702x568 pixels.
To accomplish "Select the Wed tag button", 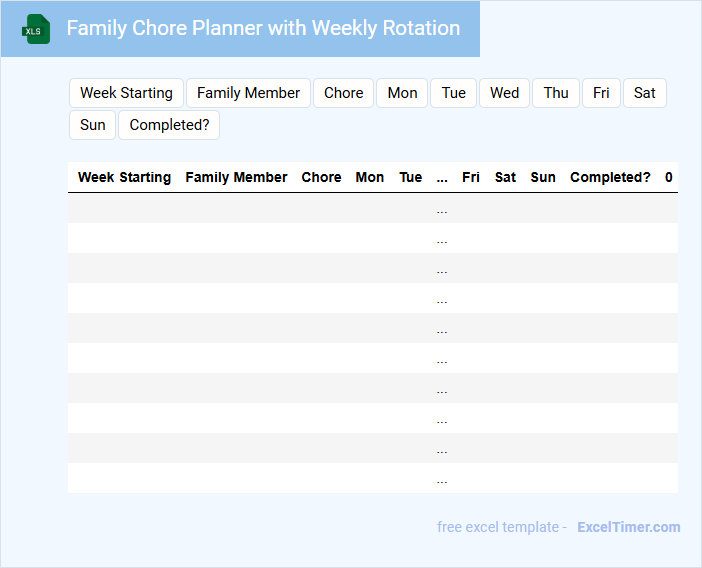I will click(504, 93).
